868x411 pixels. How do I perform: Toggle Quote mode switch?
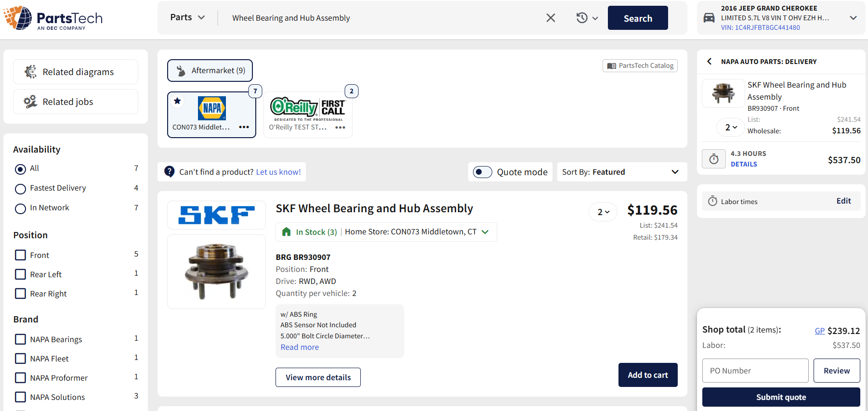coord(482,172)
